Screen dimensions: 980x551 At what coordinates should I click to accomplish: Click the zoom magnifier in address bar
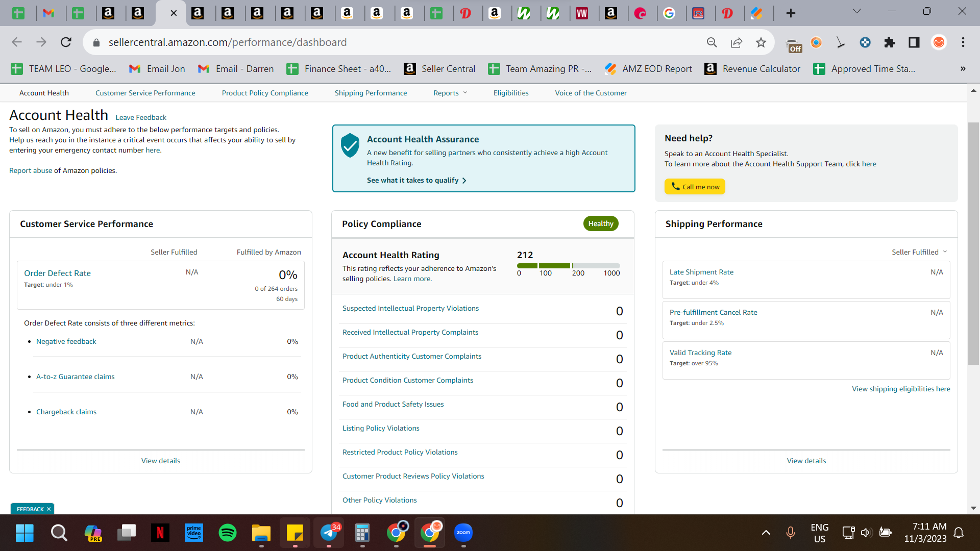pos(712,42)
